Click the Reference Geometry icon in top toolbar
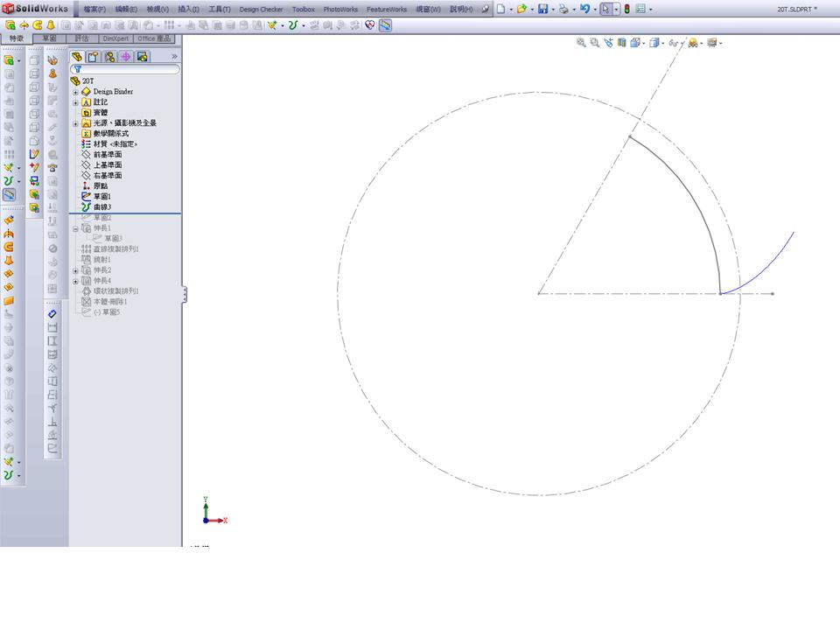840x630 pixels. click(x=272, y=25)
